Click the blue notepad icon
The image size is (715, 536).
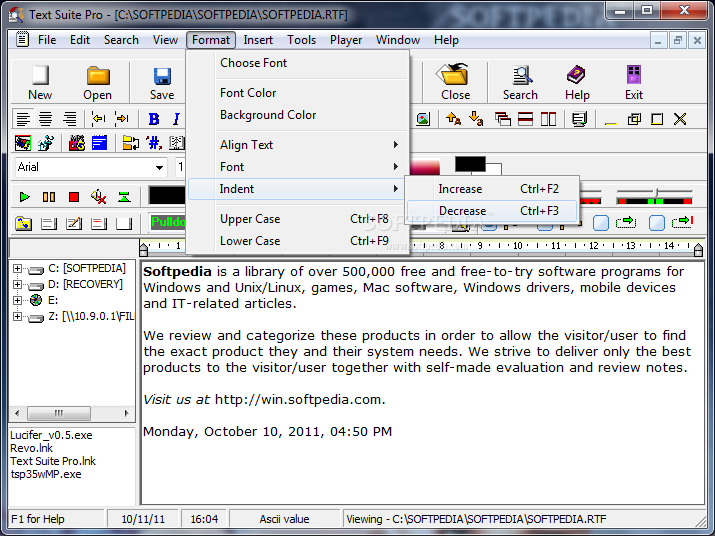[x=99, y=143]
